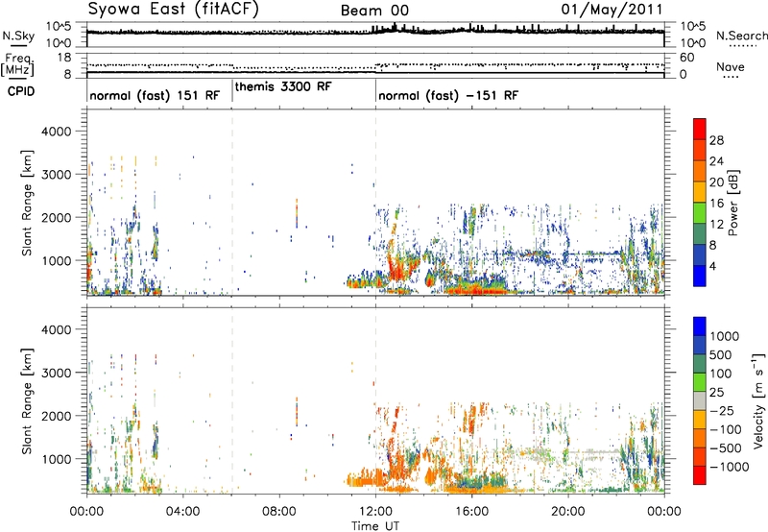Image resolution: width=768 pixels, height=532 pixels.
Task: Click the 'N.Sky' legend label
Action: coord(18,36)
